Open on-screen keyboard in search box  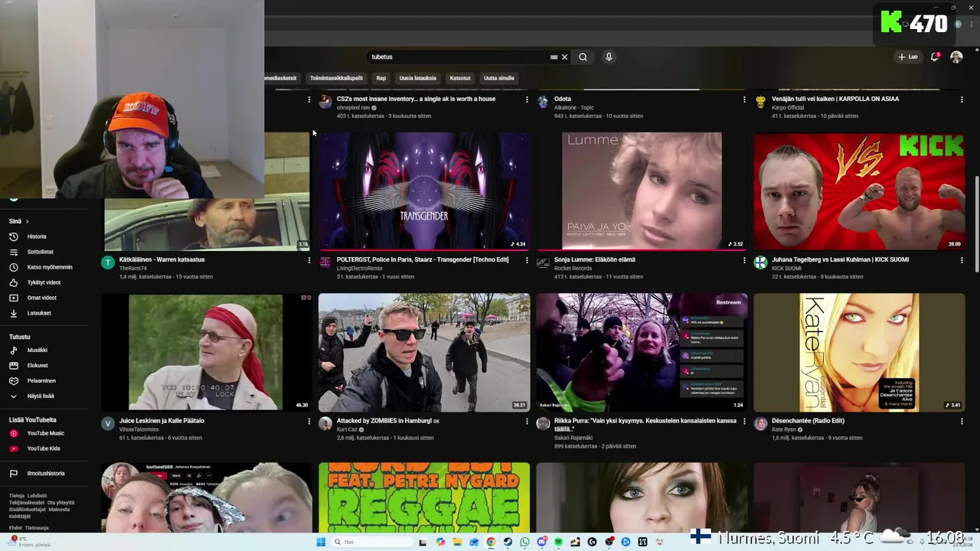click(554, 57)
